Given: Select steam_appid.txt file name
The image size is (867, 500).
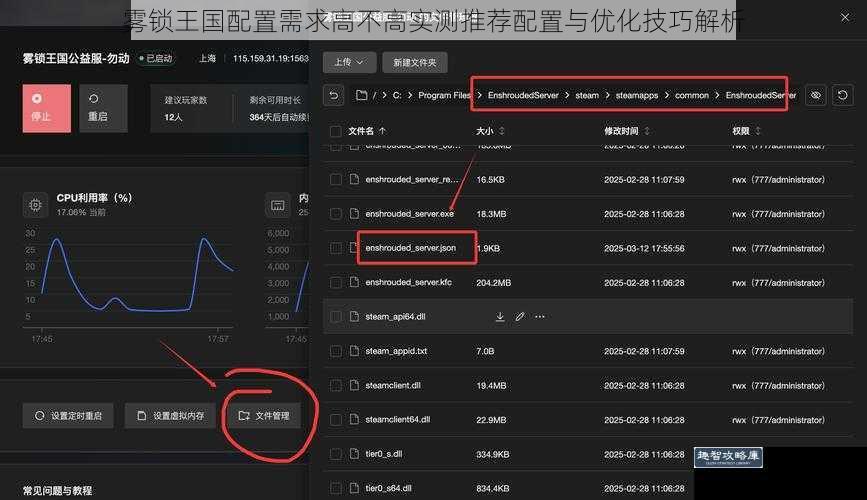Looking at the screenshot, I should tap(396, 351).
